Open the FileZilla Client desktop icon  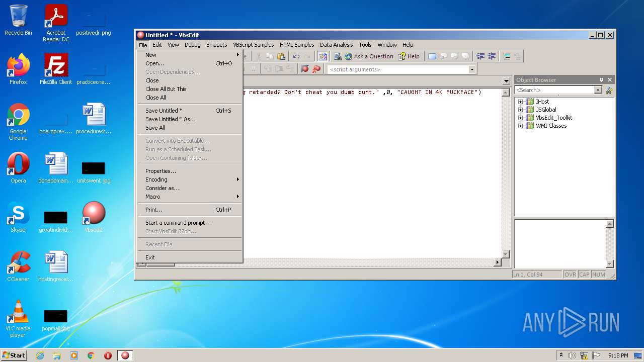tap(56, 69)
